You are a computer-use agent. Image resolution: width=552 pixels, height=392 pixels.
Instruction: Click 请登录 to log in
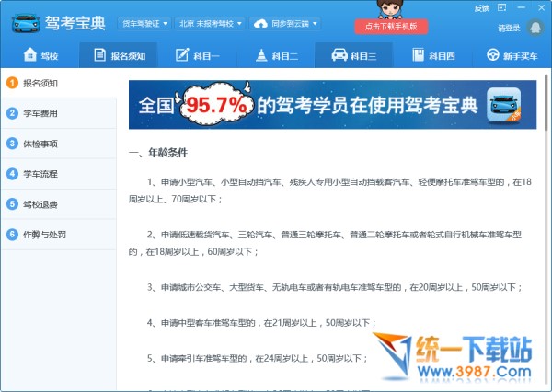pos(509,29)
